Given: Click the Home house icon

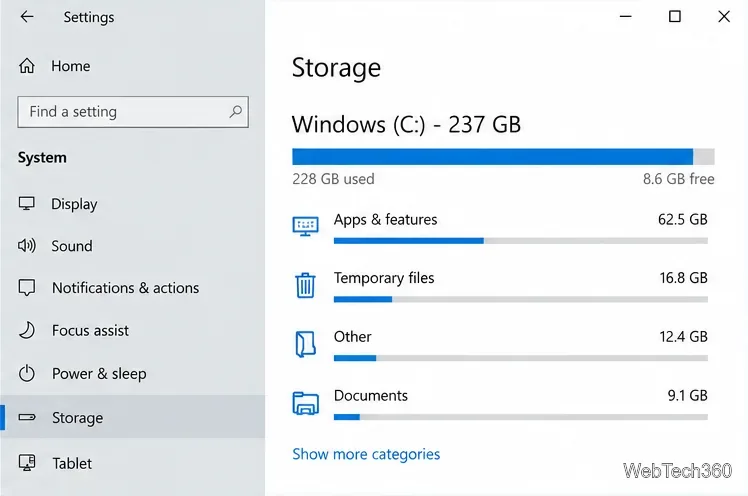Looking at the screenshot, I should point(27,65).
